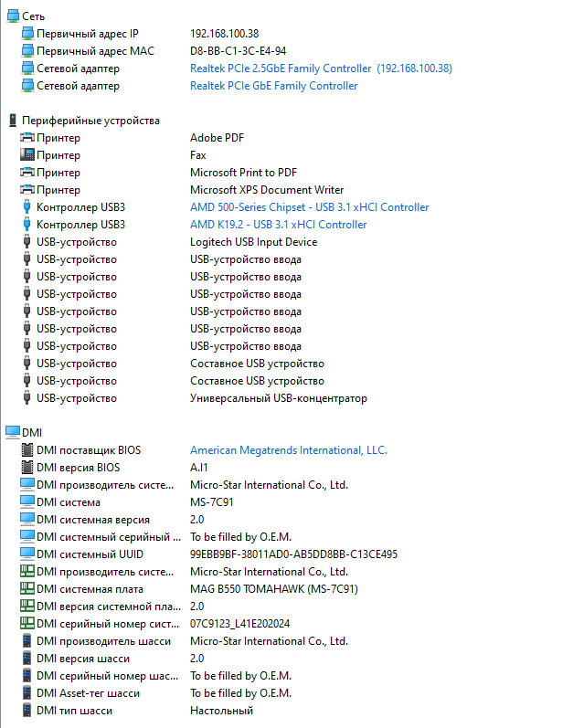This screenshot has height=728, width=573.
Task: Click the monitor icon for DMI система
Action: pos(27,501)
